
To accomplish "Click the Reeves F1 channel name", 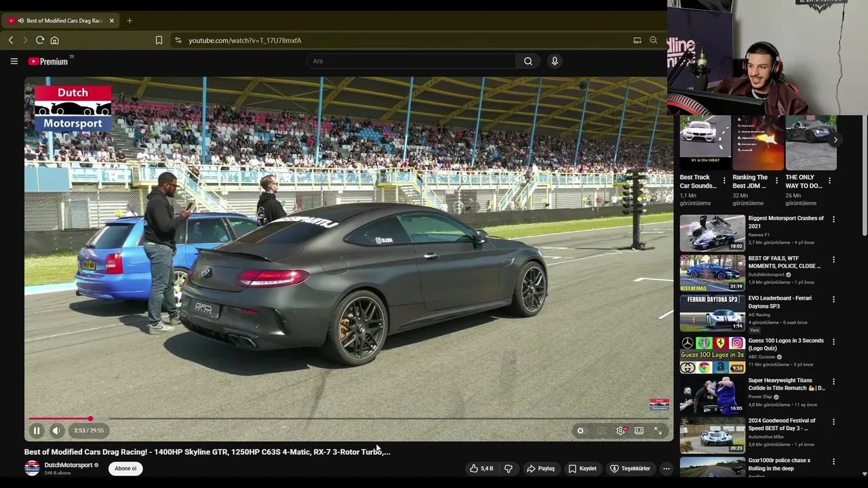I will 759,235.
